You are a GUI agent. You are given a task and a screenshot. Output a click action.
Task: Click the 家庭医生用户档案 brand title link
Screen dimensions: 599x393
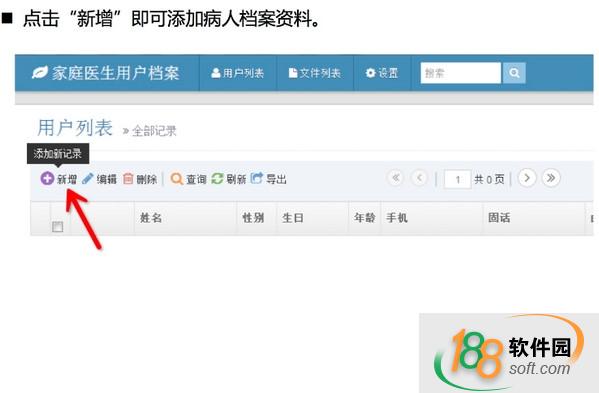[x=116, y=73]
